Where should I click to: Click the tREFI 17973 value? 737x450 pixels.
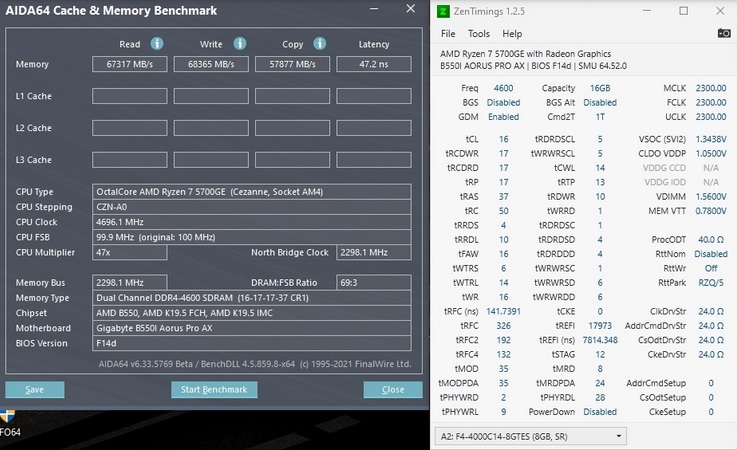pyautogui.click(x=600, y=325)
